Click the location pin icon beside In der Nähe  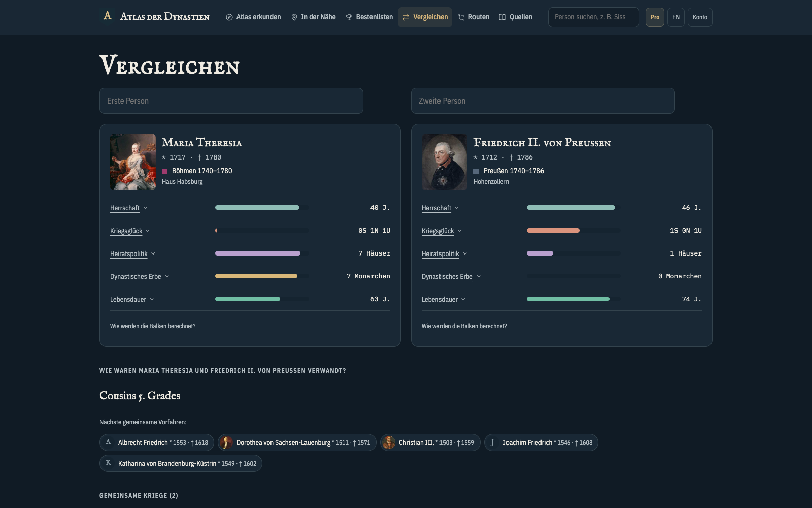click(294, 17)
